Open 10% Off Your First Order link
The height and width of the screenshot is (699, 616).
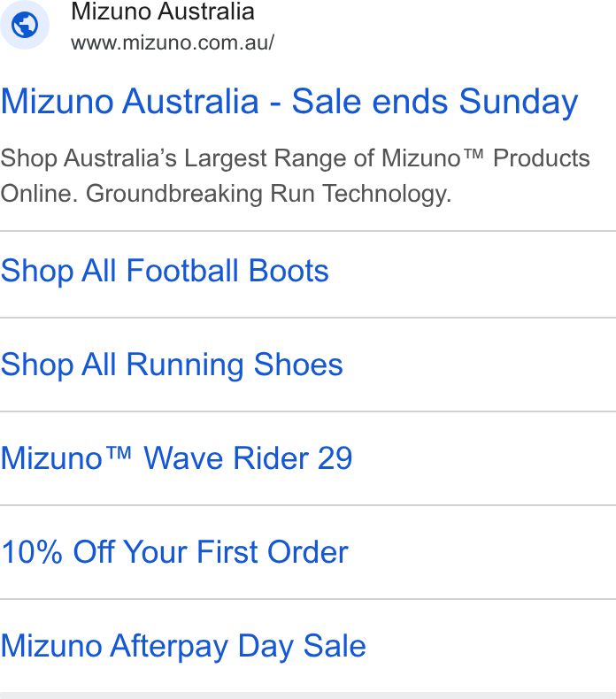[174, 552]
